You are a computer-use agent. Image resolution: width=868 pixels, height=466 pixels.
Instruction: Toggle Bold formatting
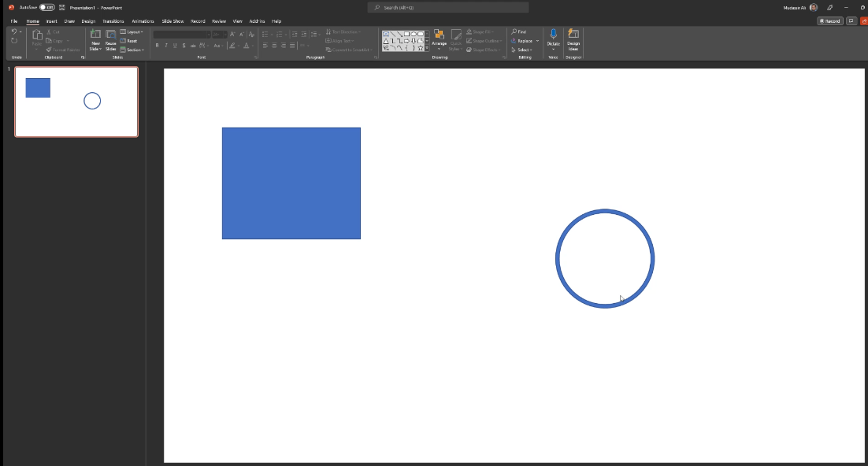coord(158,46)
